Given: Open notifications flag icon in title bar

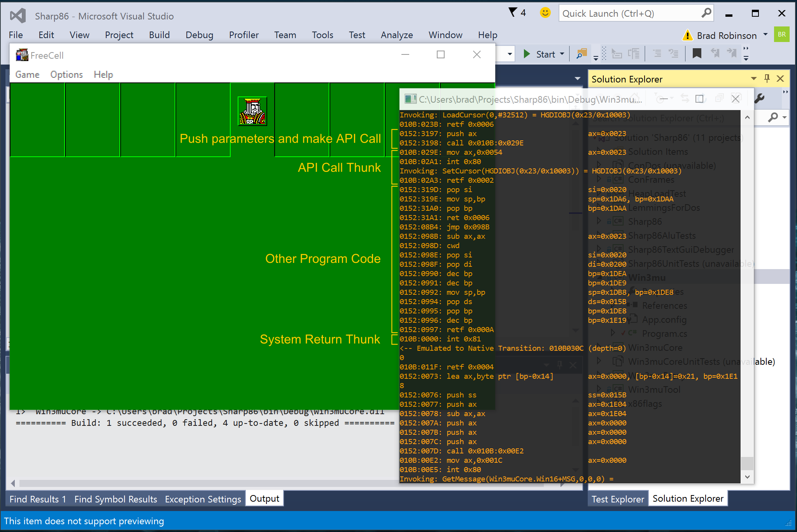Looking at the screenshot, I should click(513, 12).
